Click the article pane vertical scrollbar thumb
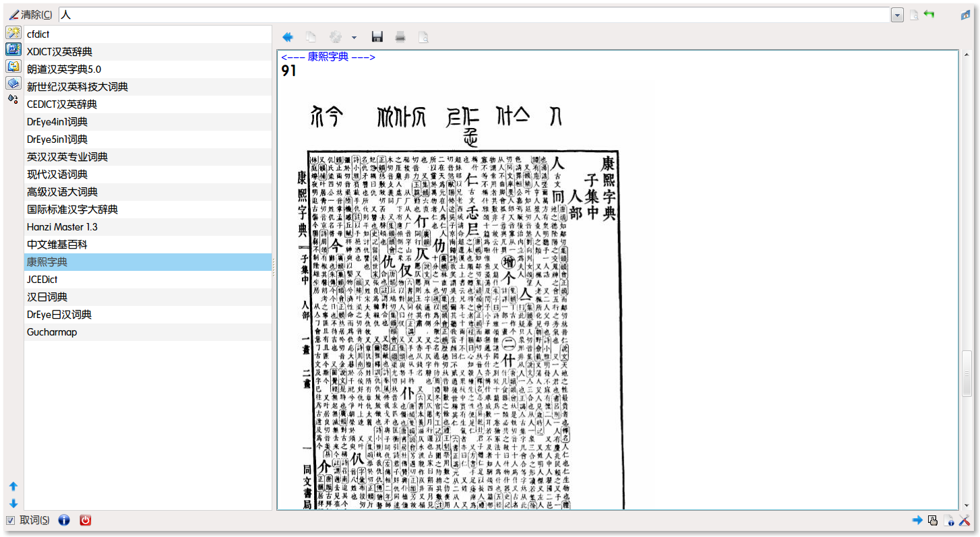The height and width of the screenshot is (537, 980). 967,374
